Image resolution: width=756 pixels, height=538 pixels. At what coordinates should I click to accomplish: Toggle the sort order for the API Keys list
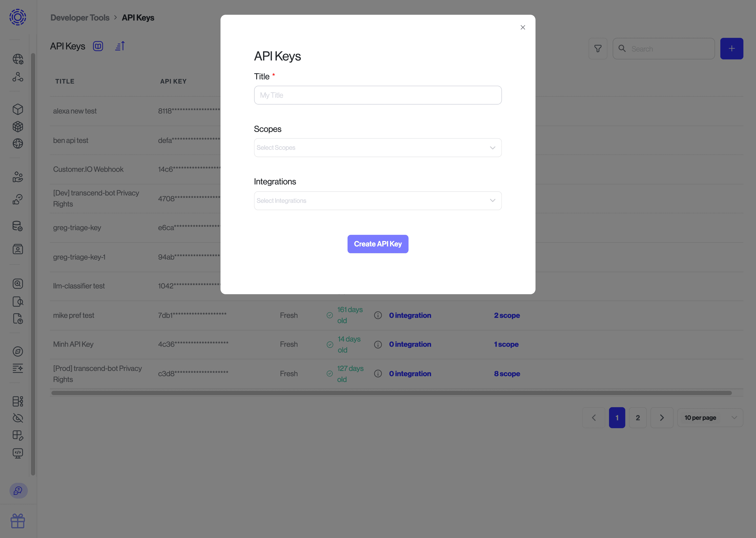point(120,46)
